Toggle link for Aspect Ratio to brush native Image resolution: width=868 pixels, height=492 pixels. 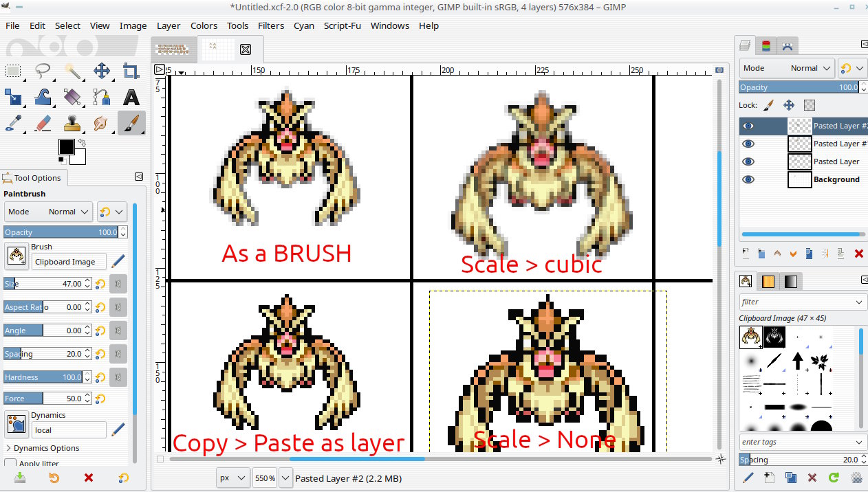pyautogui.click(x=118, y=307)
